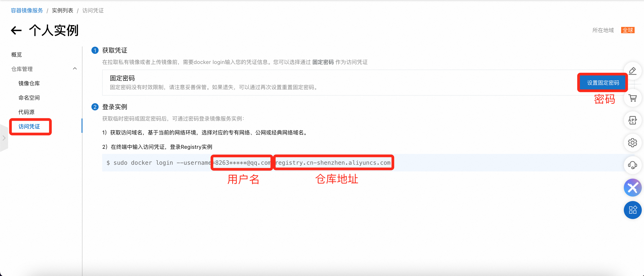
Task: Open the settings gear floating icon
Action: [632, 143]
